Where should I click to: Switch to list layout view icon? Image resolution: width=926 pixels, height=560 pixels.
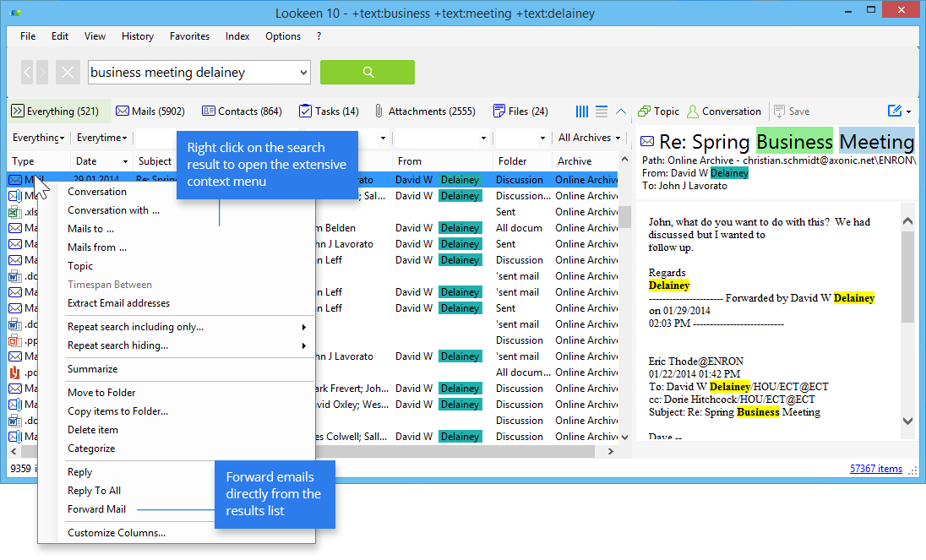point(602,111)
